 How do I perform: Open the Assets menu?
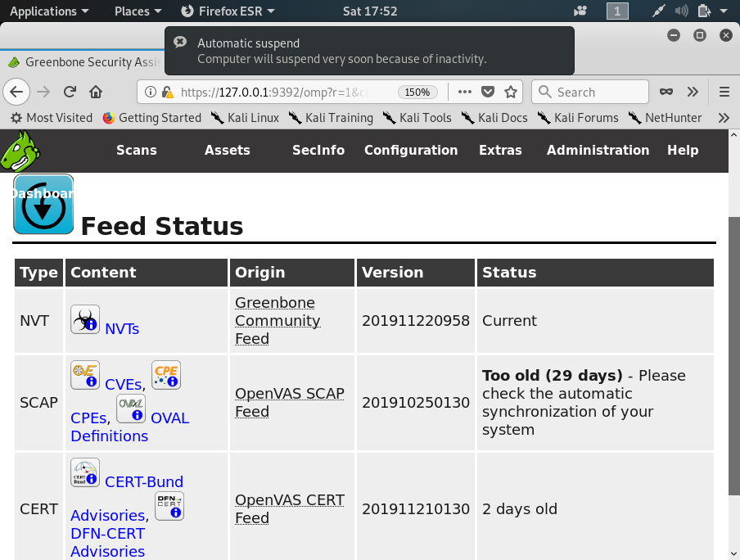[227, 150]
